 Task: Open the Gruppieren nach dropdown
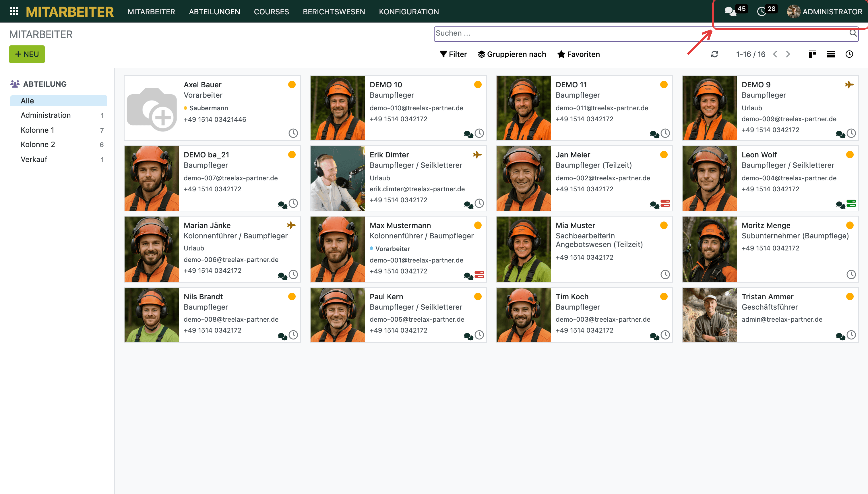(512, 54)
